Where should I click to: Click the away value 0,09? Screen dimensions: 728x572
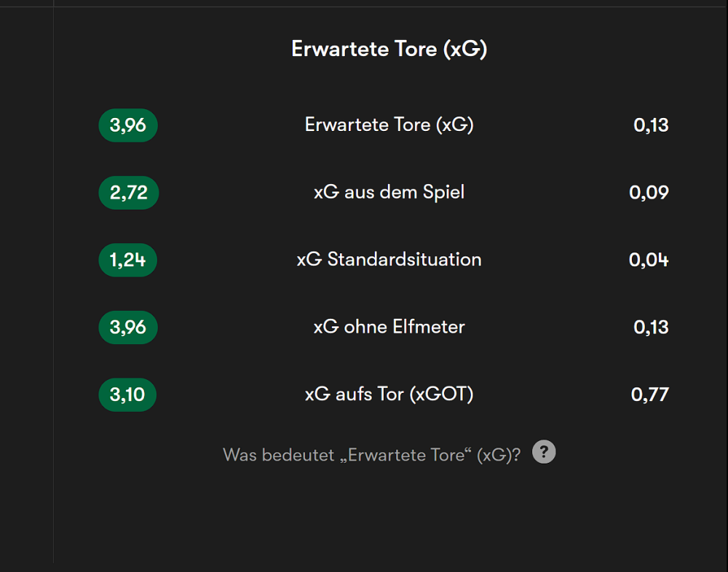649,193
